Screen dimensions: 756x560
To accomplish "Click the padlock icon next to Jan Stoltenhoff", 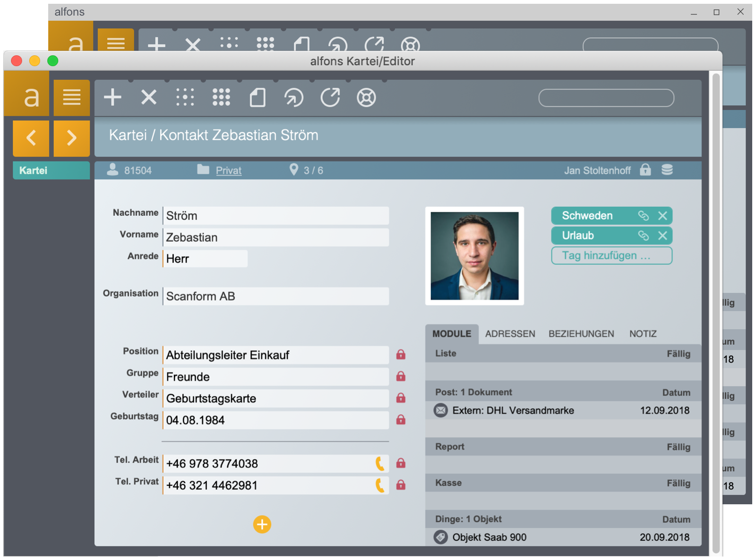I will [645, 170].
